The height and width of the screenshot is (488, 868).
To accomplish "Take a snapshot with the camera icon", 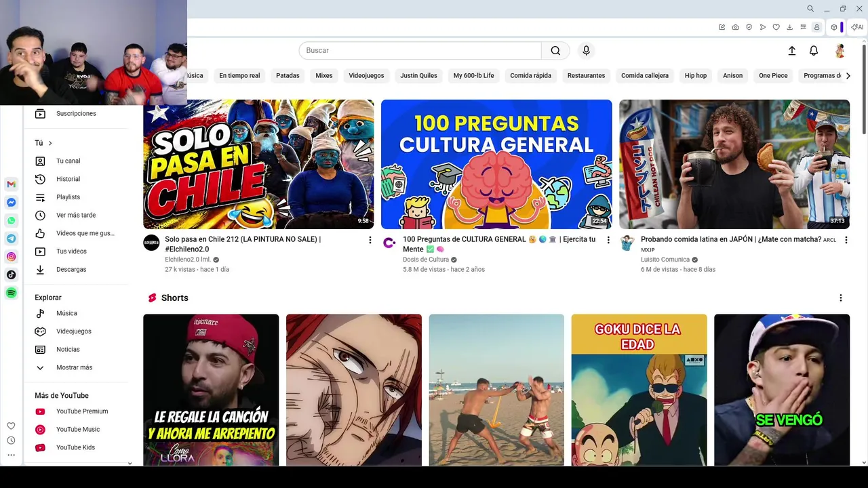I will pos(736,27).
